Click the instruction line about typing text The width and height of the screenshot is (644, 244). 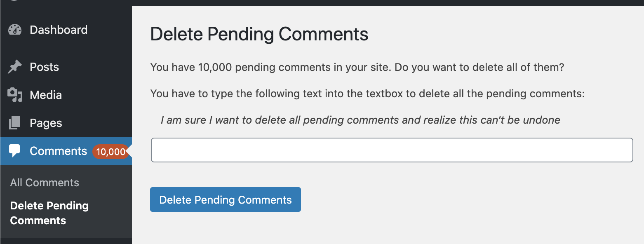pyautogui.click(x=368, y=94)
